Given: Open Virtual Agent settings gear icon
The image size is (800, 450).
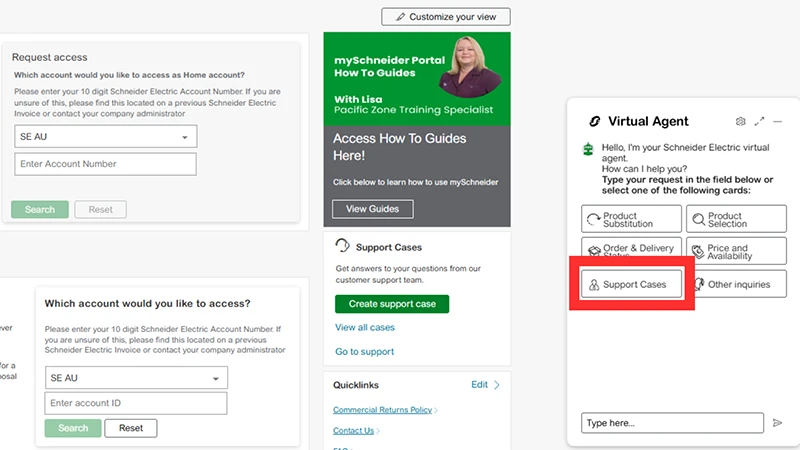Looking at the screenshot, I should tap(740, 121).
